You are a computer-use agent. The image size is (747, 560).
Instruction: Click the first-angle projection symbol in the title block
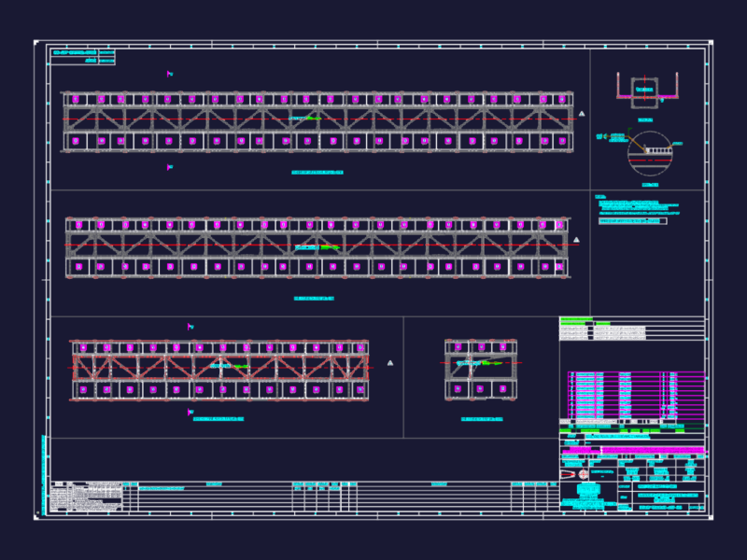tap(574, 474)
